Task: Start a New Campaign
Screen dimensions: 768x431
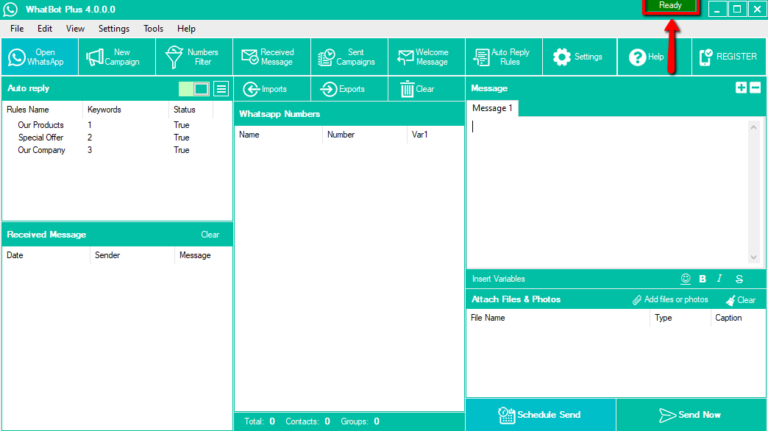Action: 117,57
